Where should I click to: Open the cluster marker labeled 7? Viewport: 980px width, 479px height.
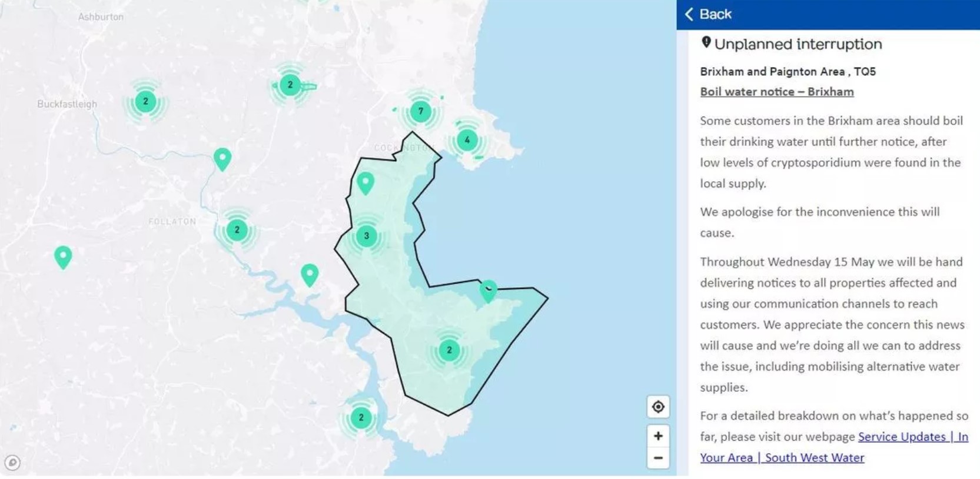point(420,111)
